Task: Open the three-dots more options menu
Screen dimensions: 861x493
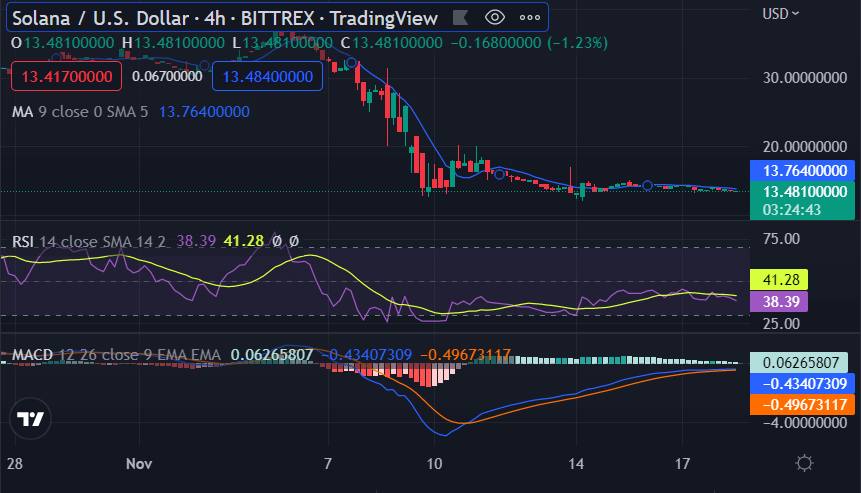Action: click(x=530, y=18)
